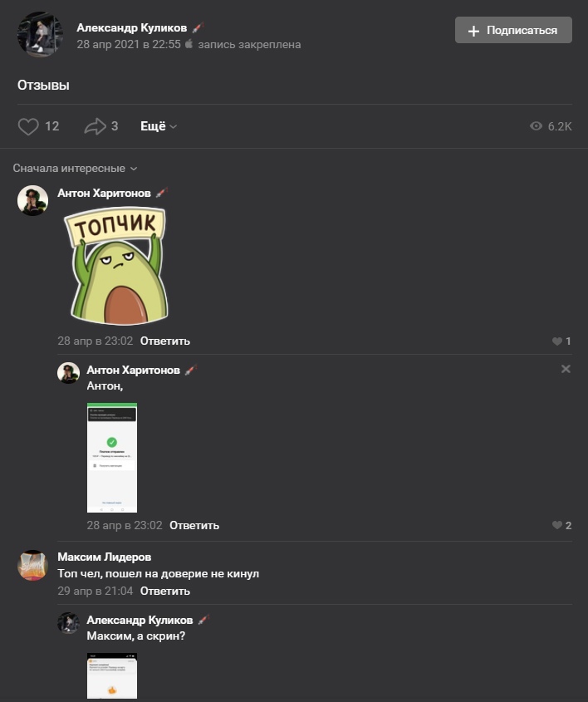Open Александр Куликов's post author avatar

(40, 35)
